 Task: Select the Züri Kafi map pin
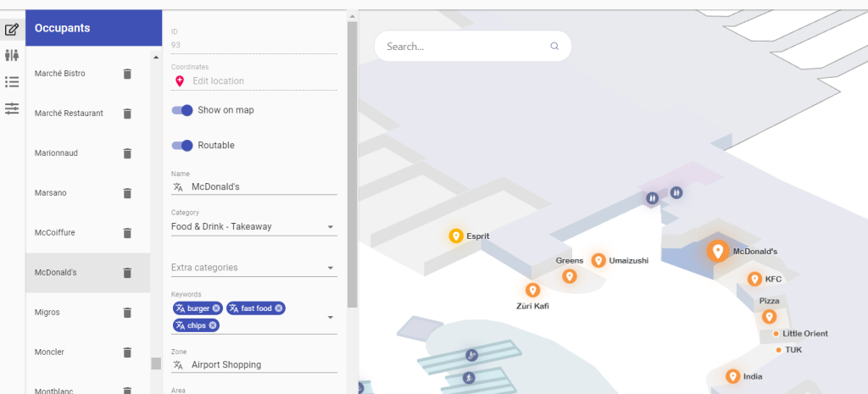click(x=532, y=290)
